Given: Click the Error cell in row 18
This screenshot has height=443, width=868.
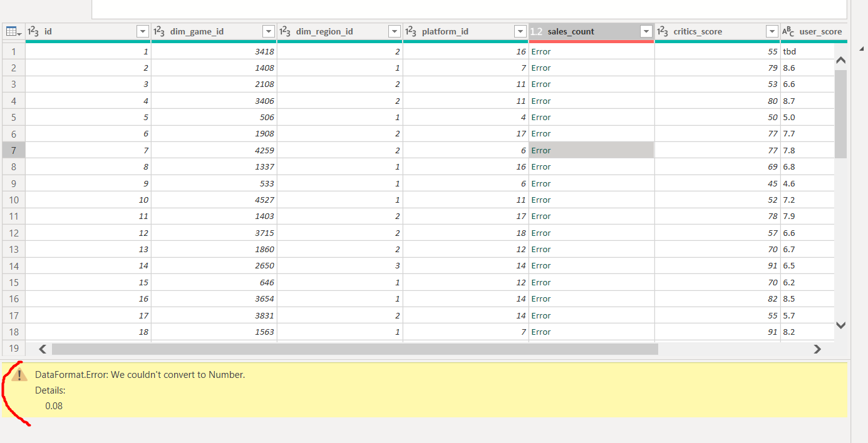Looking at the screenshot, I should coord(591,332).
